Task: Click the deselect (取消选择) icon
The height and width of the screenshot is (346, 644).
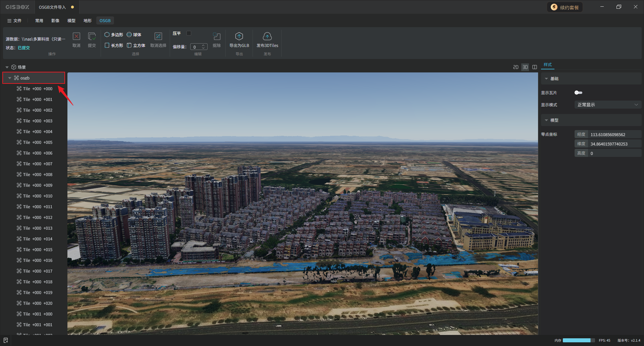Action: (x=158, y=37)
